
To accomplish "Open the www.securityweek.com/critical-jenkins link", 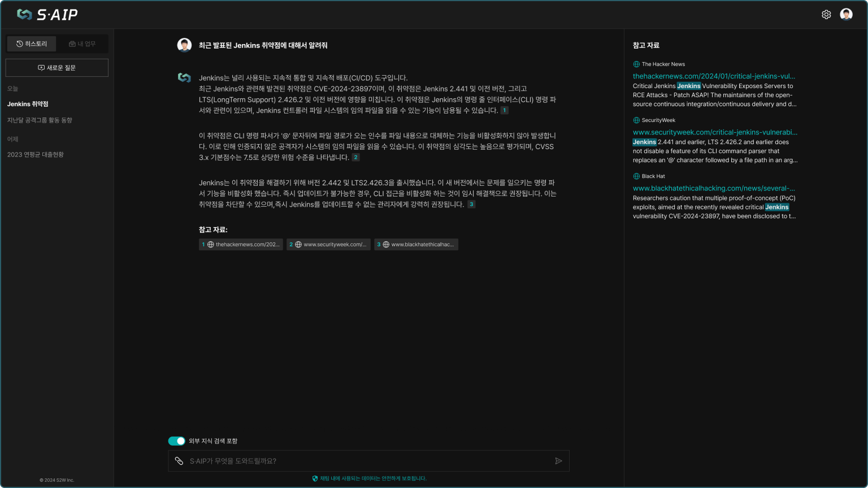I will click(x=715, y=132).
